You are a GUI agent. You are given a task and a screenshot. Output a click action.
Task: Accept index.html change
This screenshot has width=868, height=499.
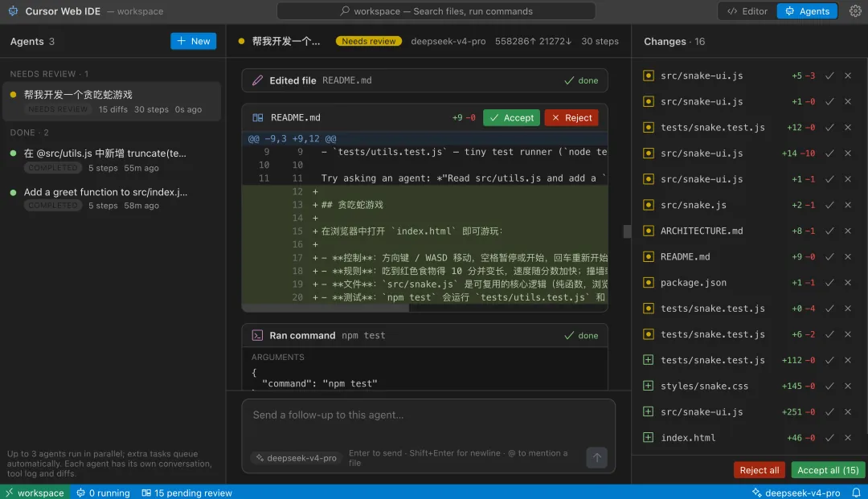click(x=829, y=438)
